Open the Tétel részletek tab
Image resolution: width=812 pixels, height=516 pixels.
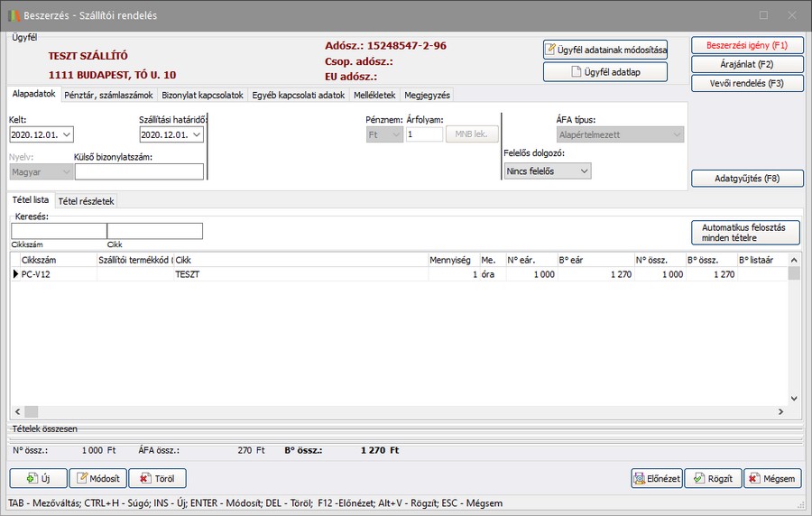pyautogui.click(x=86, y=201)
